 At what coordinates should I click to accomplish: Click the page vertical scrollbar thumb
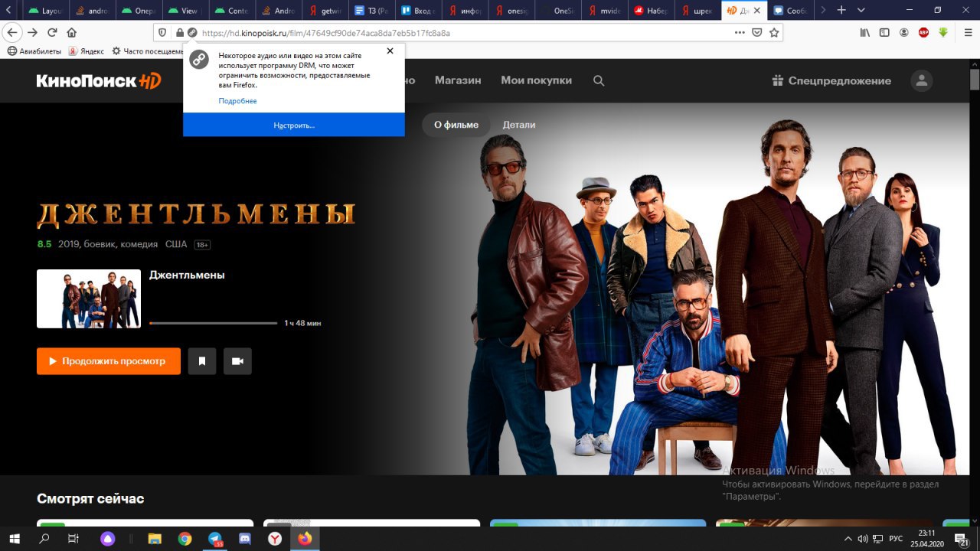pos(975,80)
